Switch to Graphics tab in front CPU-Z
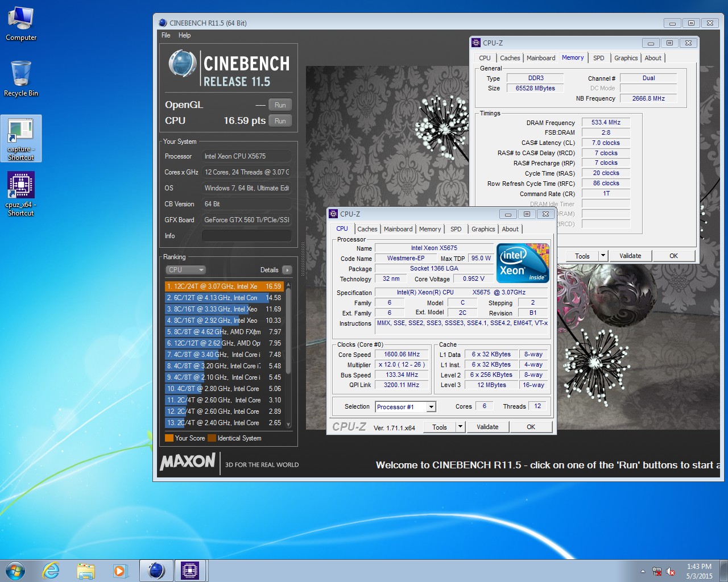The width and height of the screenshot is (728, 582). pos(483,229)
